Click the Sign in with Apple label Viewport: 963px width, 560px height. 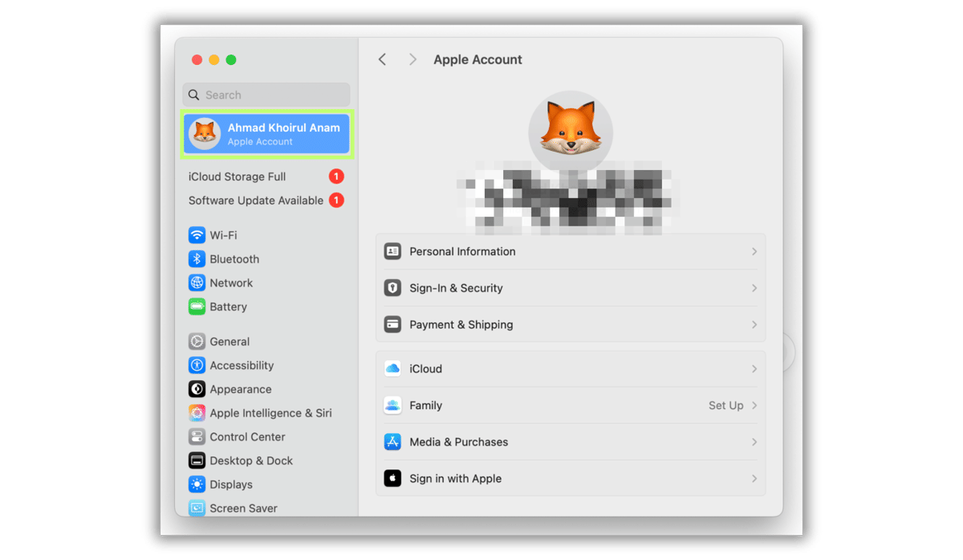pos(455,478)
